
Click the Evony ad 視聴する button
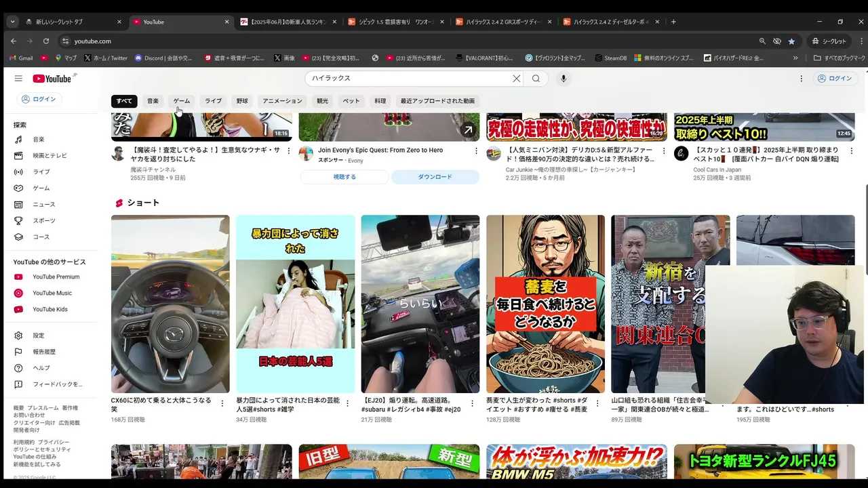pos(344,177)
